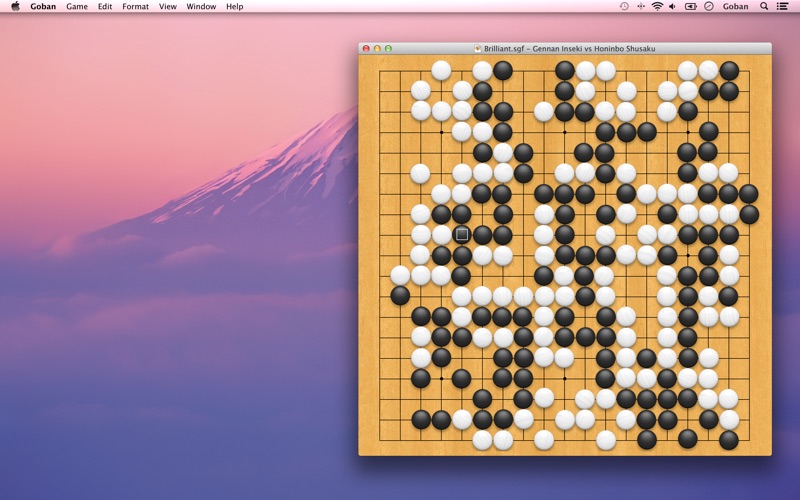Click the Time Machine status icon
Screen dimensions: 800x500
click(624, 6)
